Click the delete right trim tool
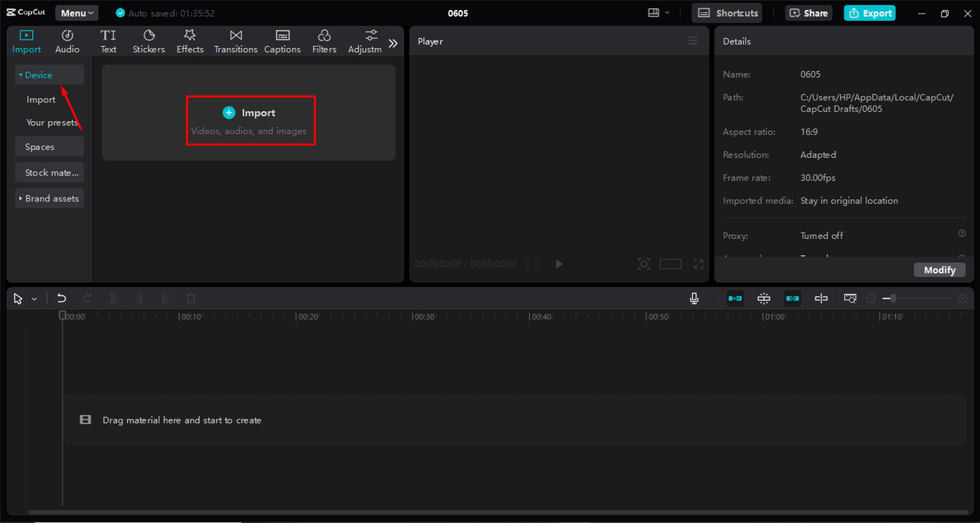980x523 pixels. tap(165, 299)
